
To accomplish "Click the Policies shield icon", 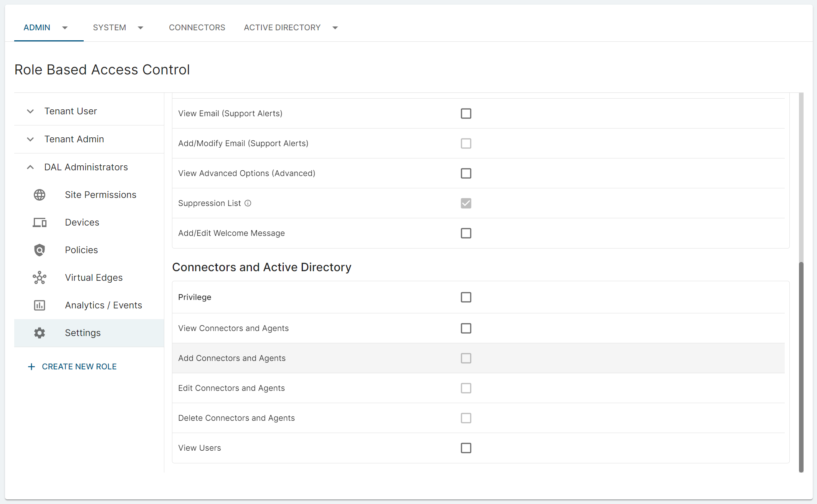I will 40,250.
